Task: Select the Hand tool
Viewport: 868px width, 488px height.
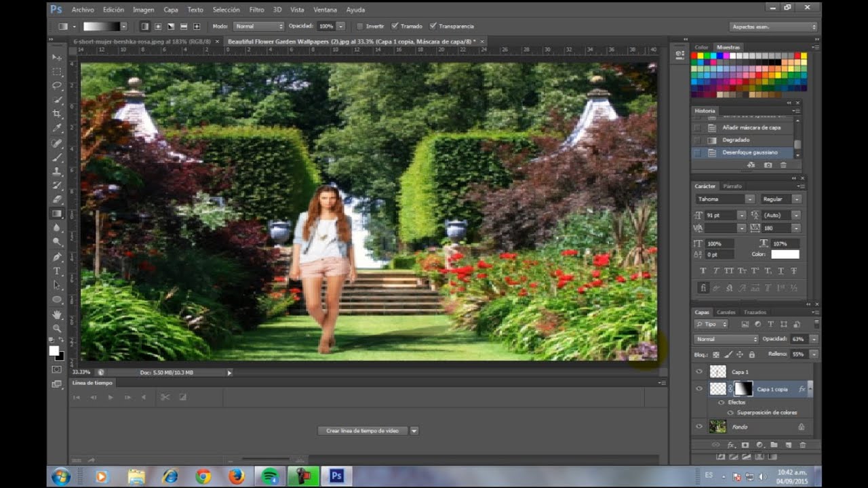Action: [58, 314]
